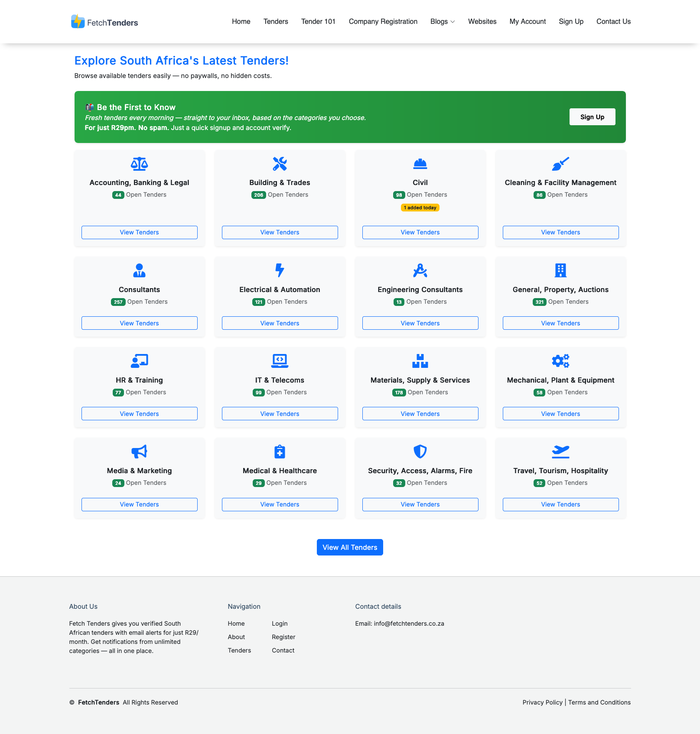The image size is (700, 734).
Task: Open the Blogs dropdown menu
Action: [442, 22]
